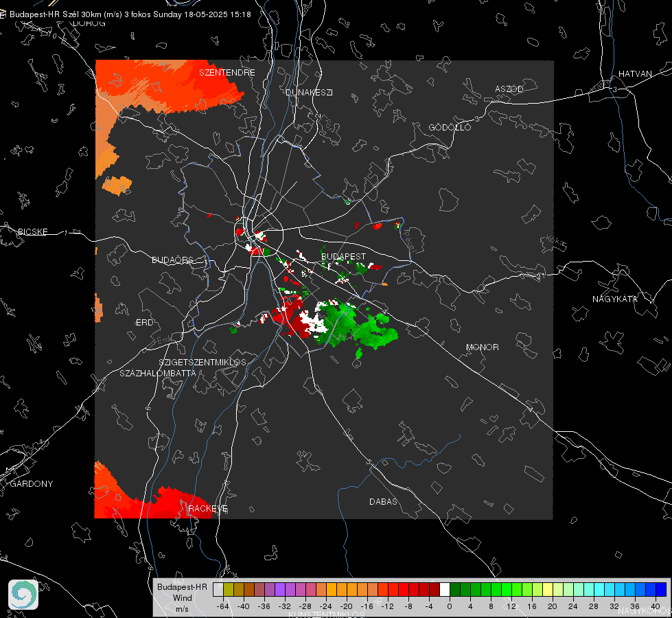Image resolution: width=672 pixels, height=618 pixels.
Task: Click the RÁCKEVE label near the red echo
Action: pyautogui.click(x=208, y=508)
